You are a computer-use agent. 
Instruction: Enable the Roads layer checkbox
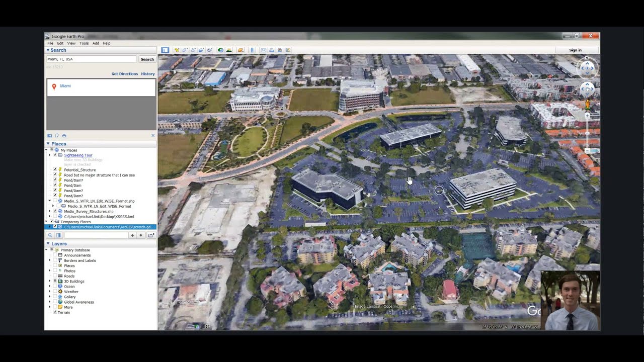pyautogui.click(x=55, y=276)
